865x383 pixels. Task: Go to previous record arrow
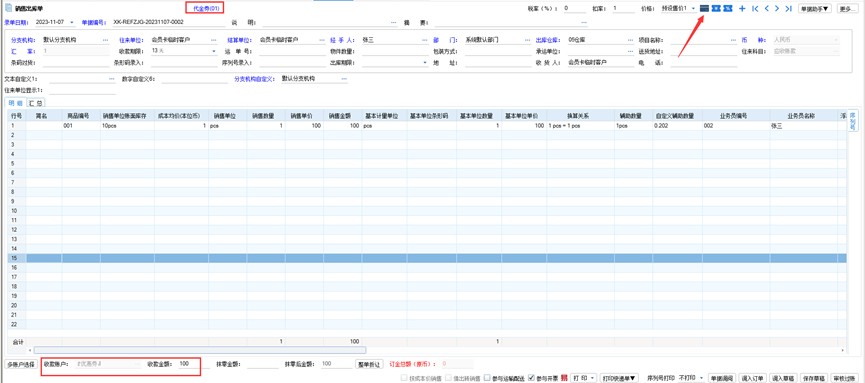coord(766,8)
